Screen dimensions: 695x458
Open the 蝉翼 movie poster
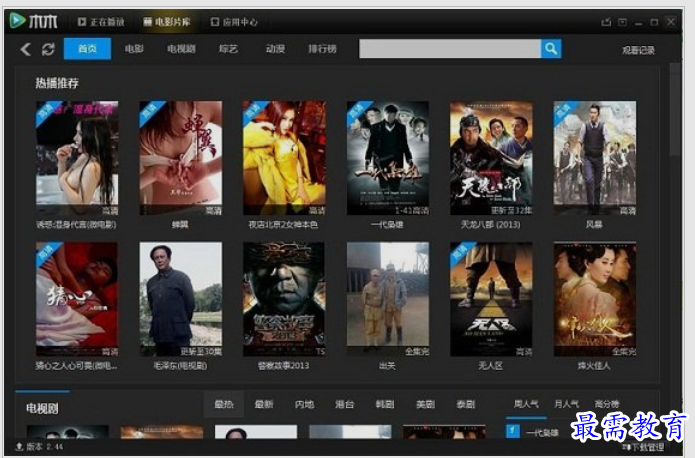(x=181, y=158)
